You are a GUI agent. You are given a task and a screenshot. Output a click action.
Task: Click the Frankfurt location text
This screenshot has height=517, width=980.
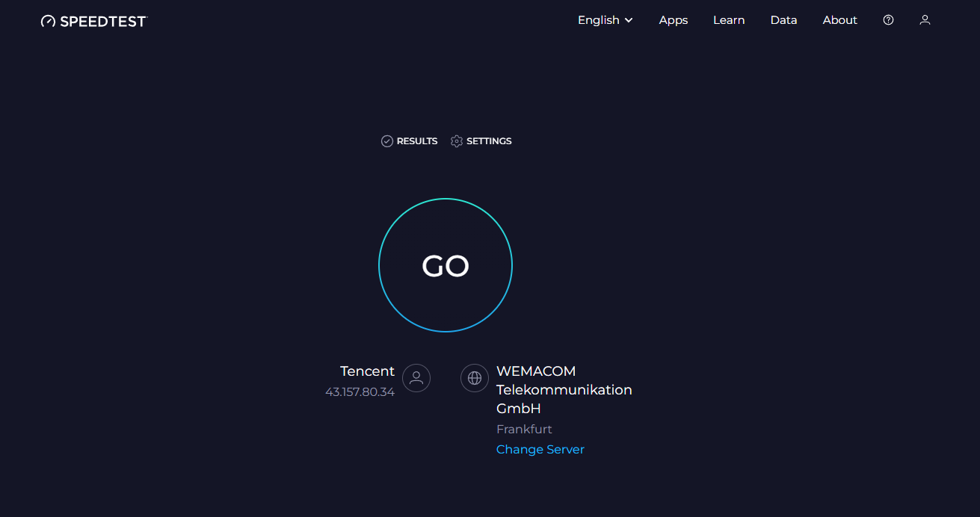tap(524, 429)
